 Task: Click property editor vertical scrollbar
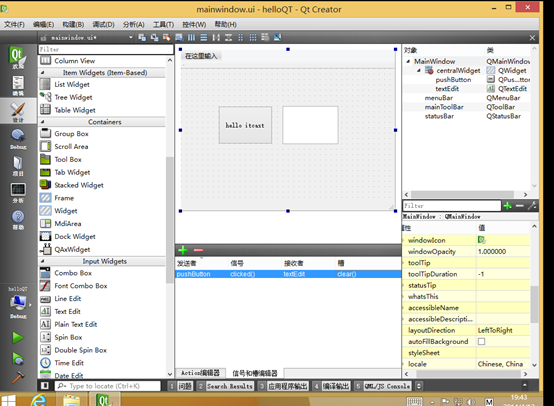pos(534,304)
